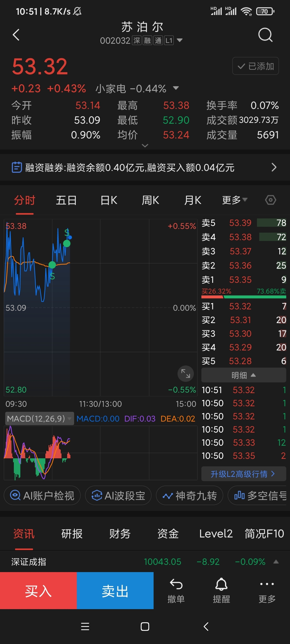The image size is (290, 644).
Task: Tap the Wi-Fi status icon
Action: pyautogui.click(x=246, y=11)
